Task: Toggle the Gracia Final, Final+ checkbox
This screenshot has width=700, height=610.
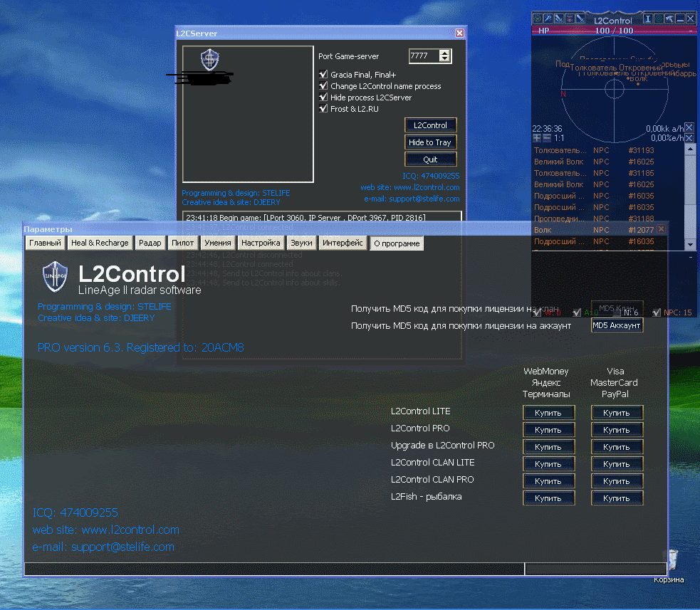Action: pyautogui.click(x=323, y=74)
